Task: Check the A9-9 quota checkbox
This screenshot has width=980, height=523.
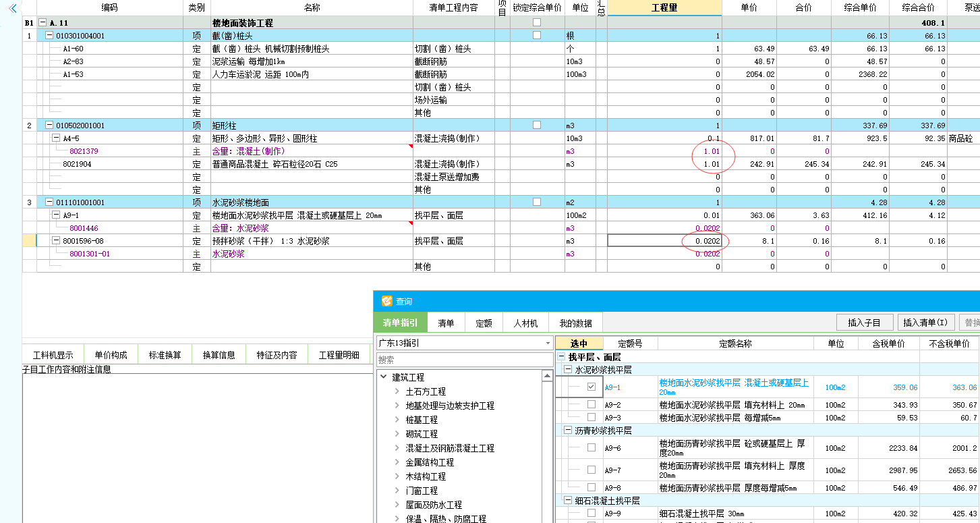Action: [x=592, y=514]
